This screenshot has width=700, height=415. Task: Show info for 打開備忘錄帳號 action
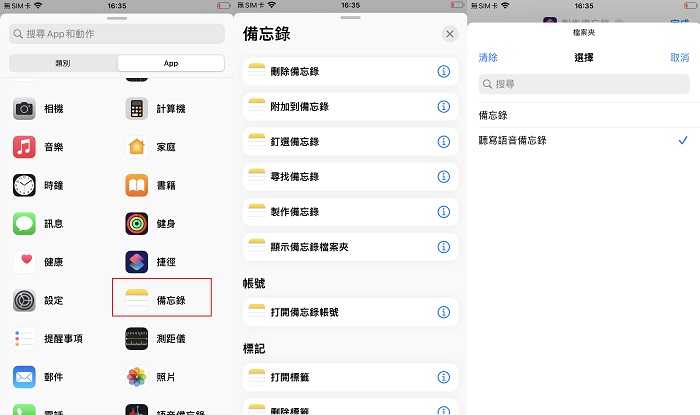(x=443, y=312)
